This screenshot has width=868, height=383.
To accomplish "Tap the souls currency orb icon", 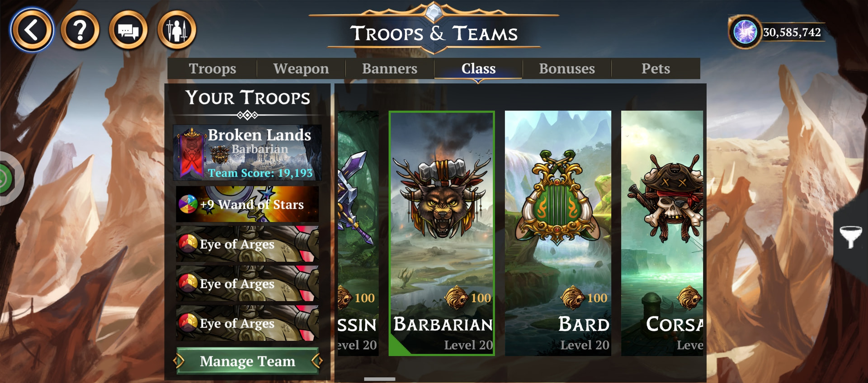I will point(745,32).
